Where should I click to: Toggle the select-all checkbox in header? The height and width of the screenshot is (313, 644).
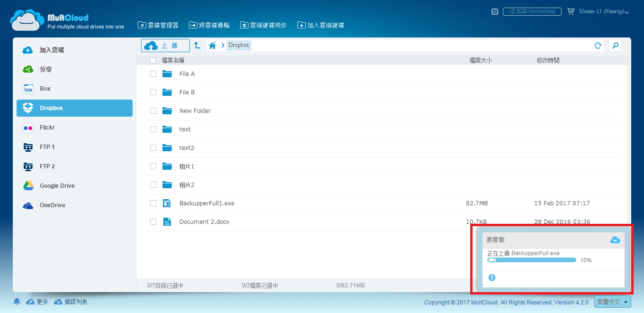click(152, 60)
